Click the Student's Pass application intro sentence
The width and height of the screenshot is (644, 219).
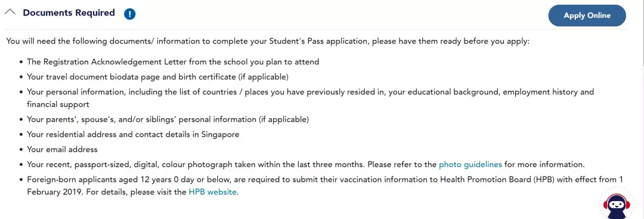[x=268, y=42]
